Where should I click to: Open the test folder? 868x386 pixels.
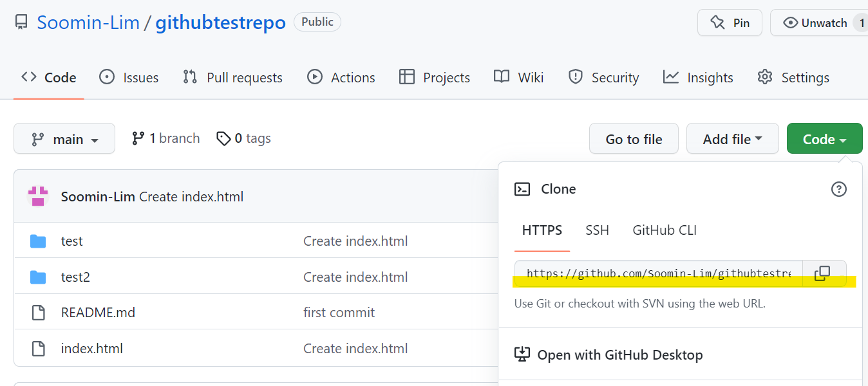71,241
